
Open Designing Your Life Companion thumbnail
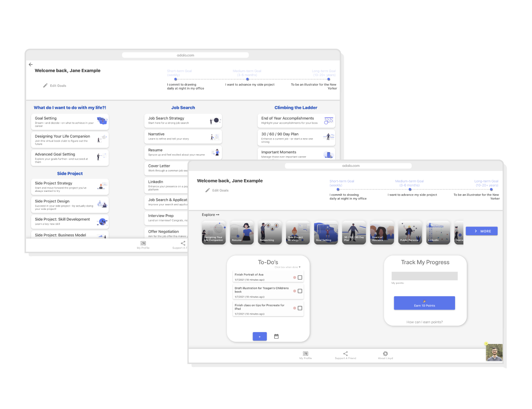tap(214, 233)
